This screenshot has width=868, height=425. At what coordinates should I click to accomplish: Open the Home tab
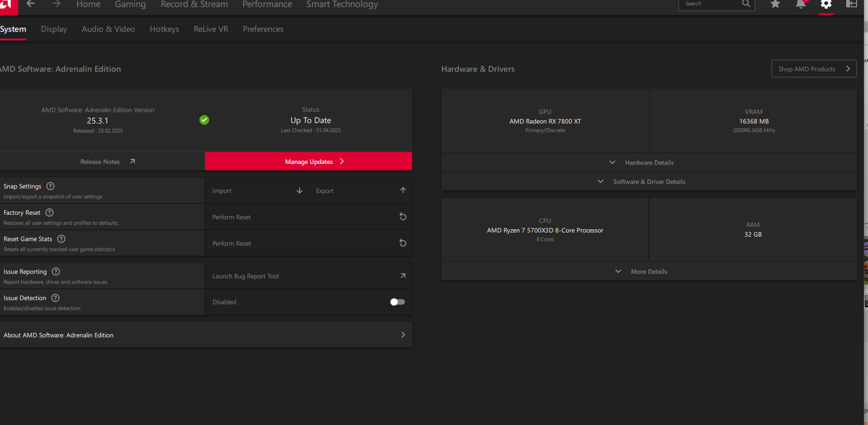[x=89, y=5]
